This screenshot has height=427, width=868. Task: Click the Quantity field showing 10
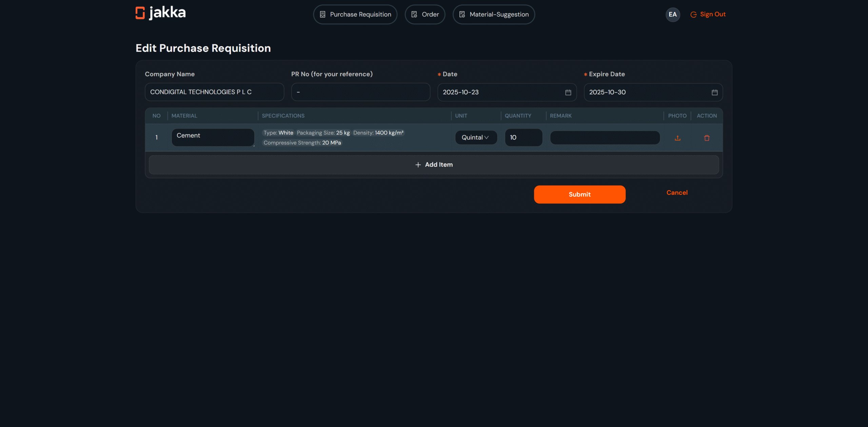[524, 137]
